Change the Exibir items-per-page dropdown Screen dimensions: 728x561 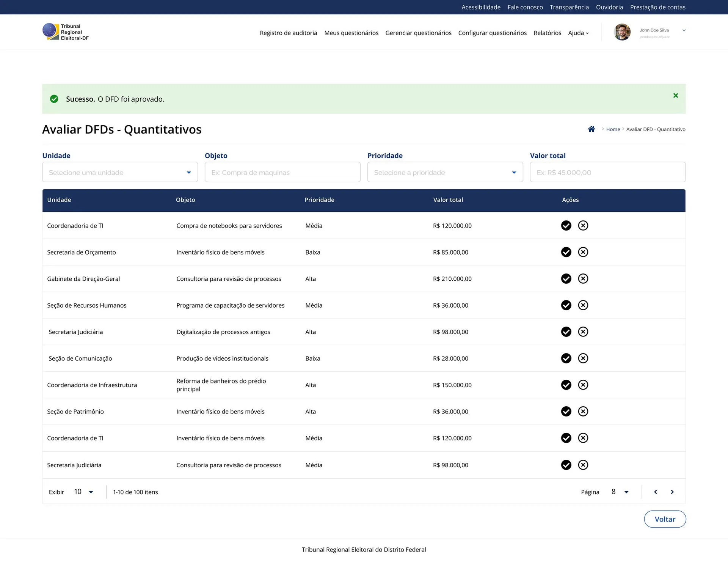pos(84,492)
